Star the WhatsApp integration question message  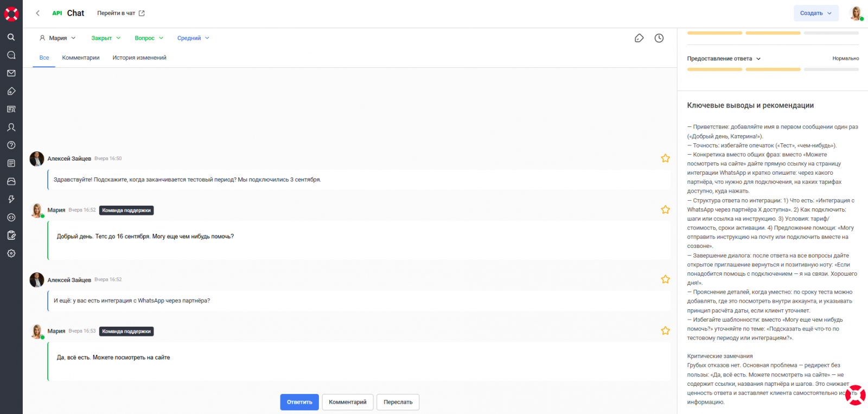[x=666, y=279]
